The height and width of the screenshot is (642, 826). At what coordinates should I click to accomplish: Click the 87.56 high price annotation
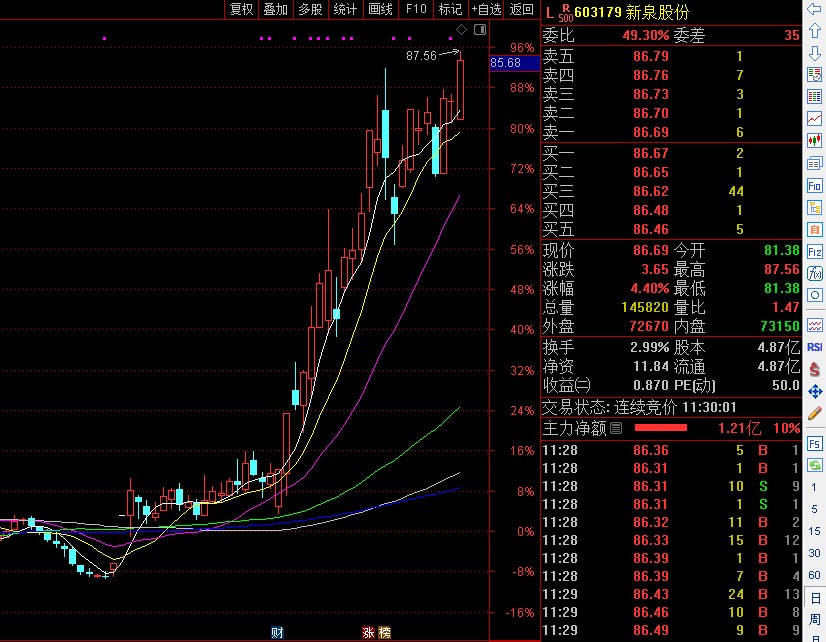point(421,55)
